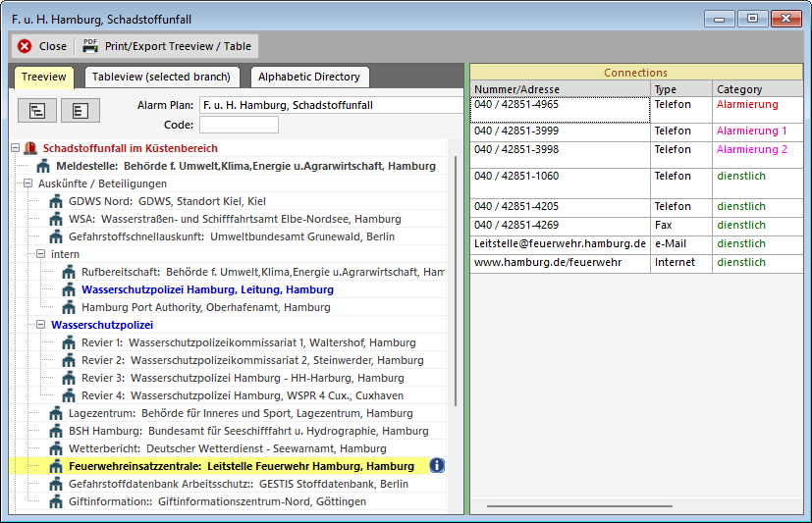This screenshot has width=812, height=523.
Task: Switch to Tableview (selected branch) tab
Action: (161, 77)
